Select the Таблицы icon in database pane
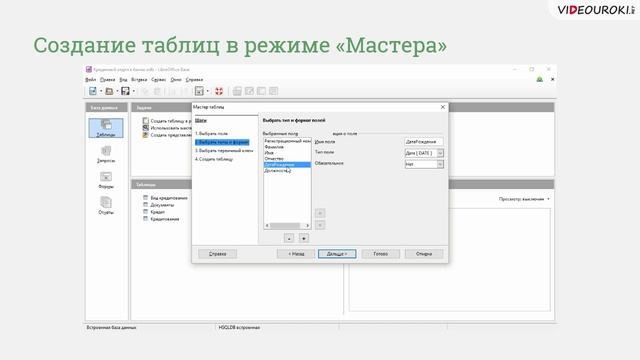The height and width of the screenshot is (360, 640). click(106, 128)
